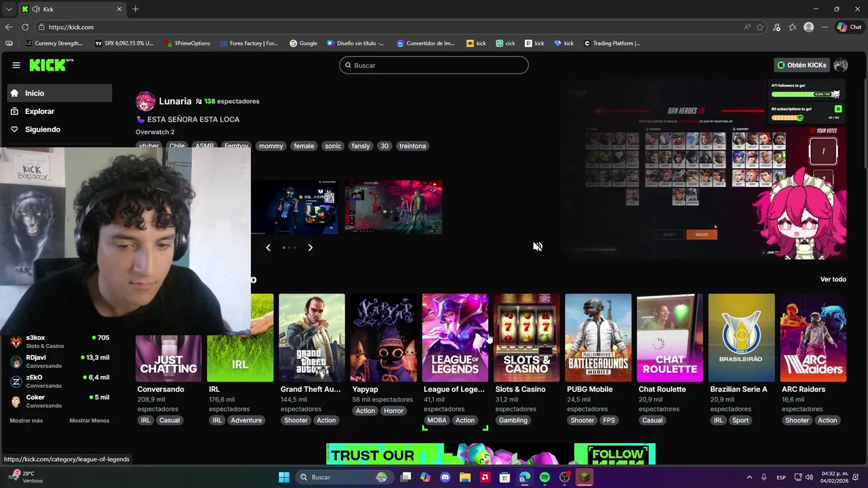Go to next featured stream

tap(311, 247)
